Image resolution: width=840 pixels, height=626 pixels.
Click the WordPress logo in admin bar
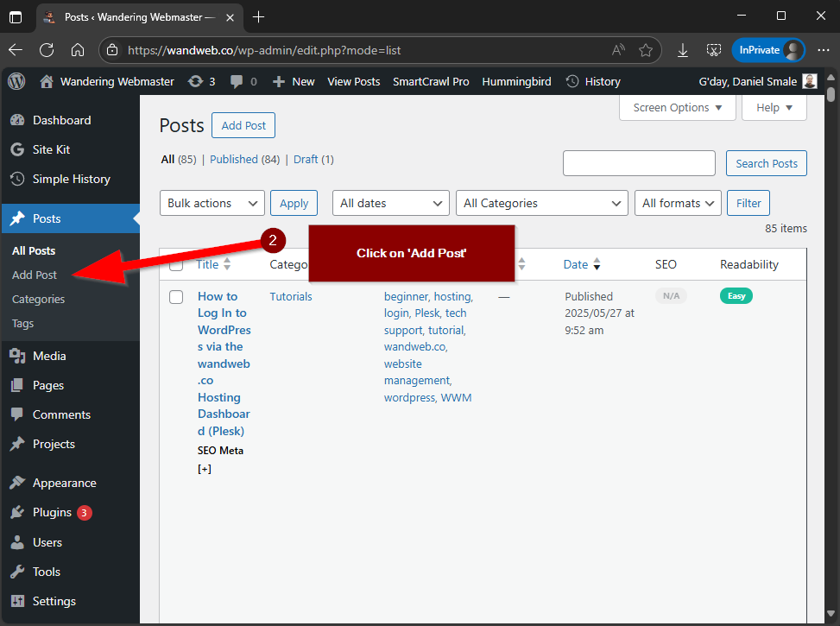[16, 81]
